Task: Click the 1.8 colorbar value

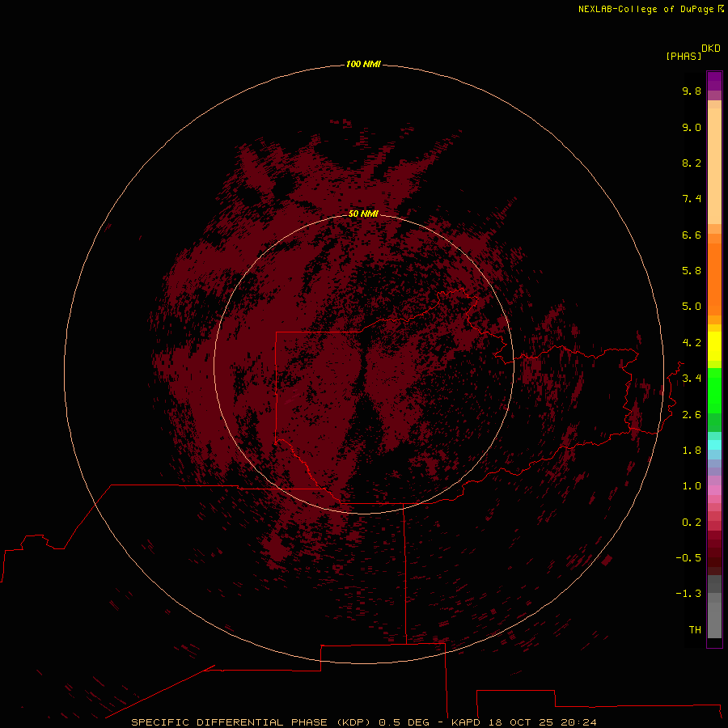Action: [692, 451]
